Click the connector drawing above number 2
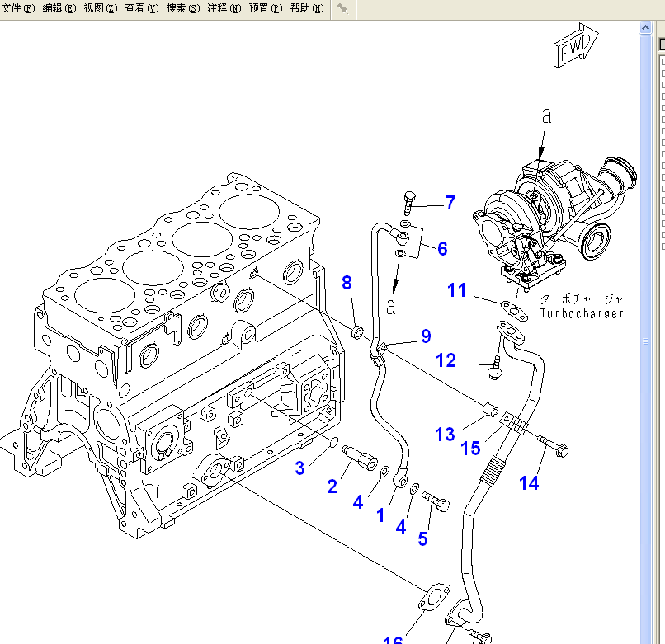Image resolution: width=665 pixels, height=644 pixels. click(360, 457)
